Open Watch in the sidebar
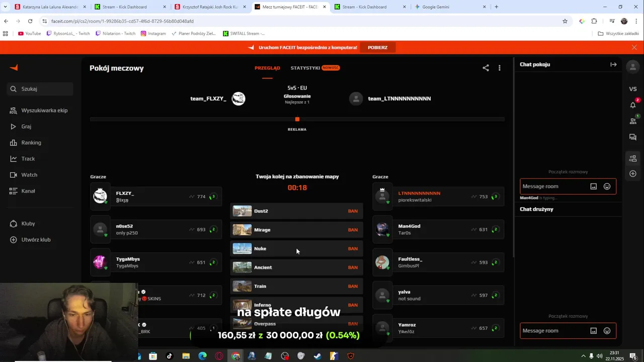This screenshot has width=644, height=362. point(24,175)
